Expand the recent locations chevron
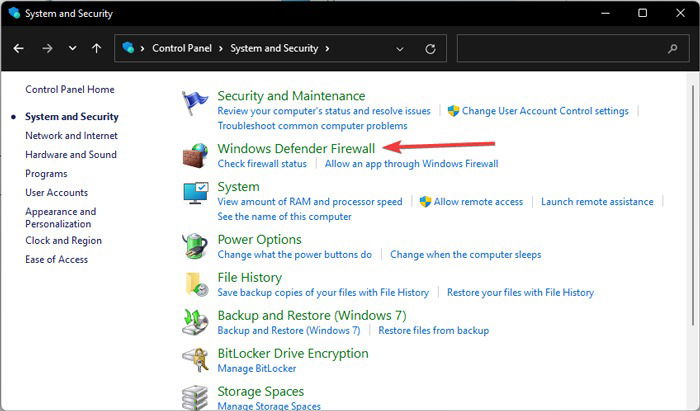 click(72, 48)
